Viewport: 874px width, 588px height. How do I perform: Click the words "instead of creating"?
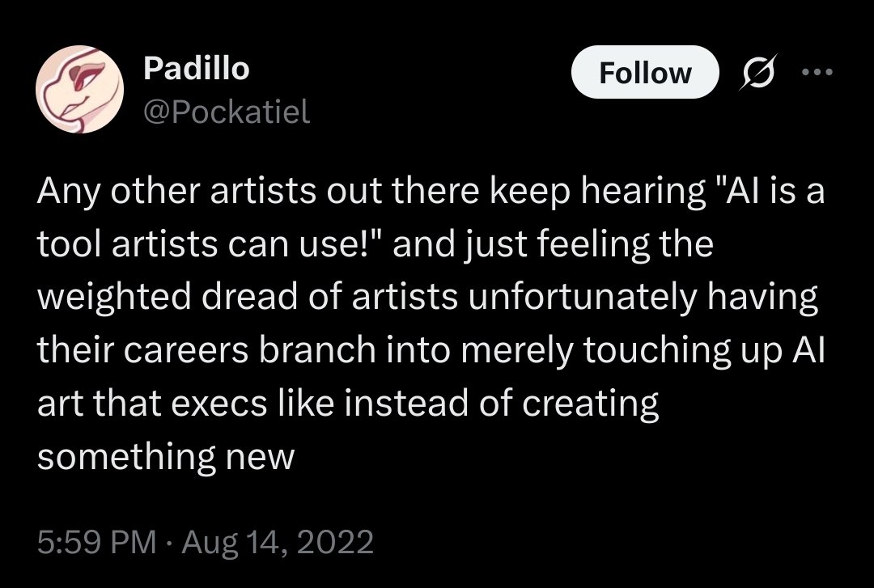(502, 404)
